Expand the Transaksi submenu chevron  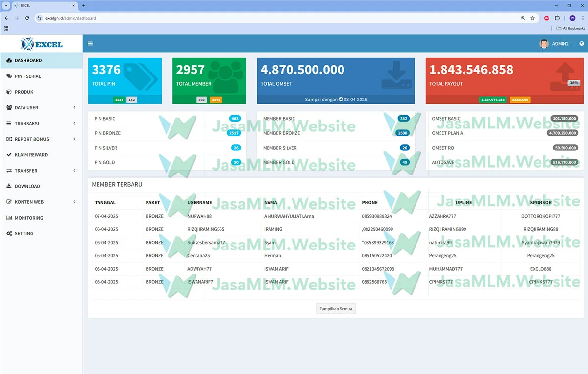(74, 124)
